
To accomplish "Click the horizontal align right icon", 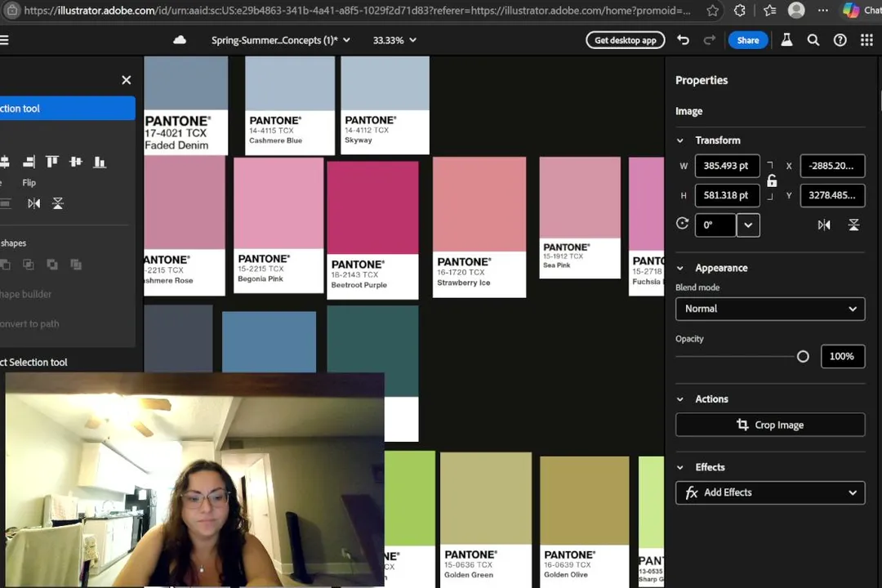I will point(29,162).
